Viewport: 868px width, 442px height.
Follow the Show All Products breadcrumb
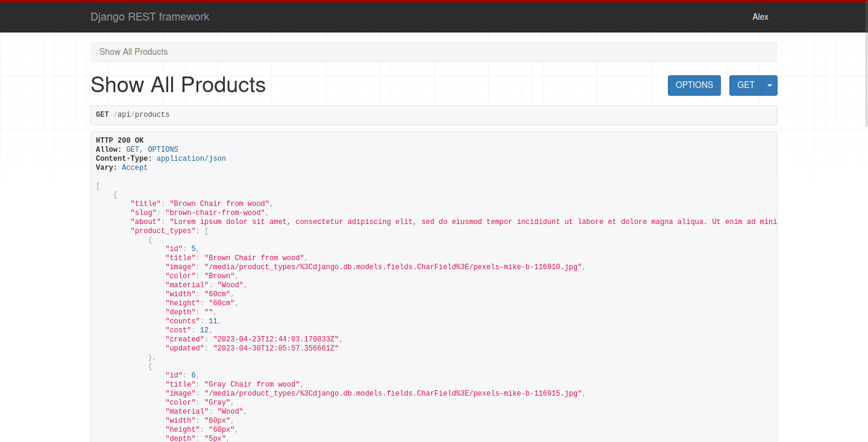pyautogui.click(x=133, y=52)
